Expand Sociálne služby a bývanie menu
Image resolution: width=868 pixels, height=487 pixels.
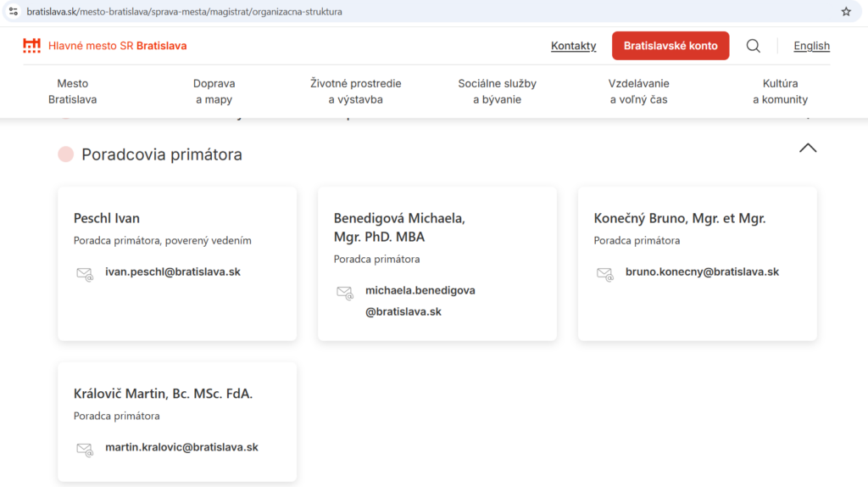497,92
